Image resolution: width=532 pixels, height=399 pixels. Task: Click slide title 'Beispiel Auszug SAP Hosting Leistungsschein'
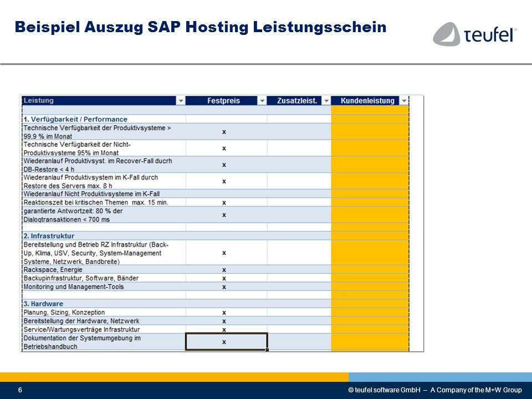201,27
